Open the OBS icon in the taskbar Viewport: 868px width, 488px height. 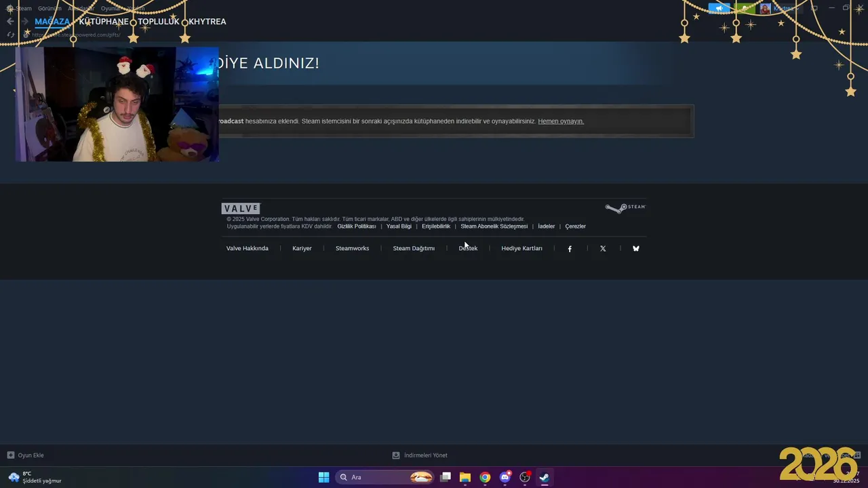point(525,477)
